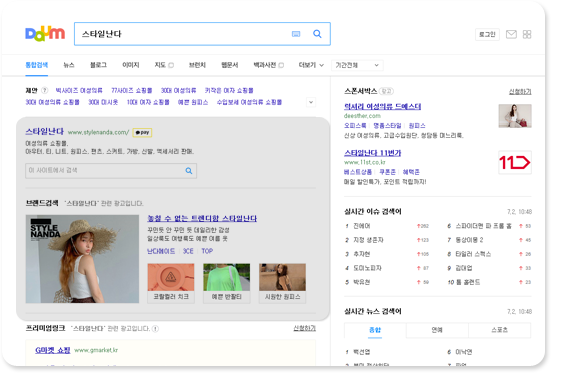The height and width of the screenshot is (373, 561).
Task: Open the mail envelope icon
Action: coord(511,34)
